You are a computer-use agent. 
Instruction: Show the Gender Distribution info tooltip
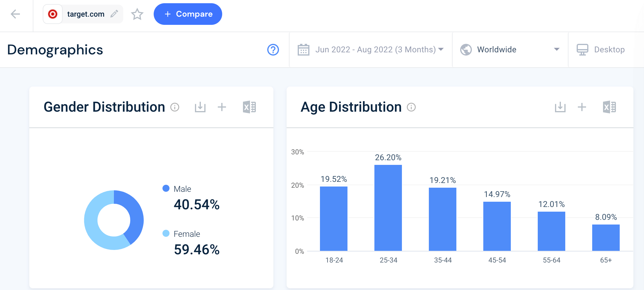pos(175,107)
